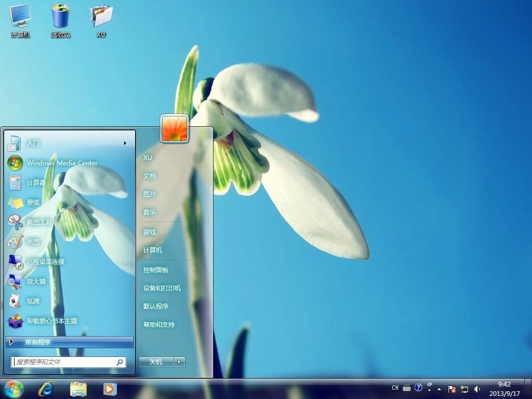Screen dimensions: 532x399
Task: Select 设备和打印机 in Start menu
Action: coord(162,288)
